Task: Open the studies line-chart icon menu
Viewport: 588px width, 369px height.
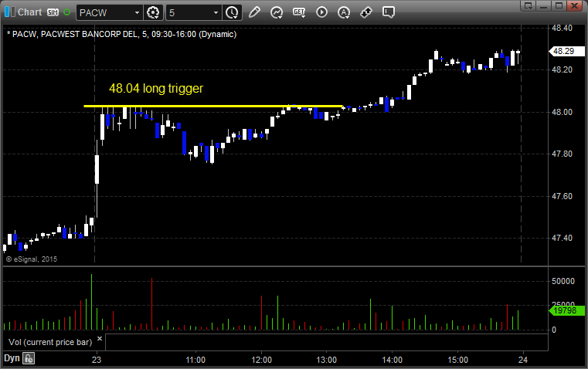Action: [277, 12]
